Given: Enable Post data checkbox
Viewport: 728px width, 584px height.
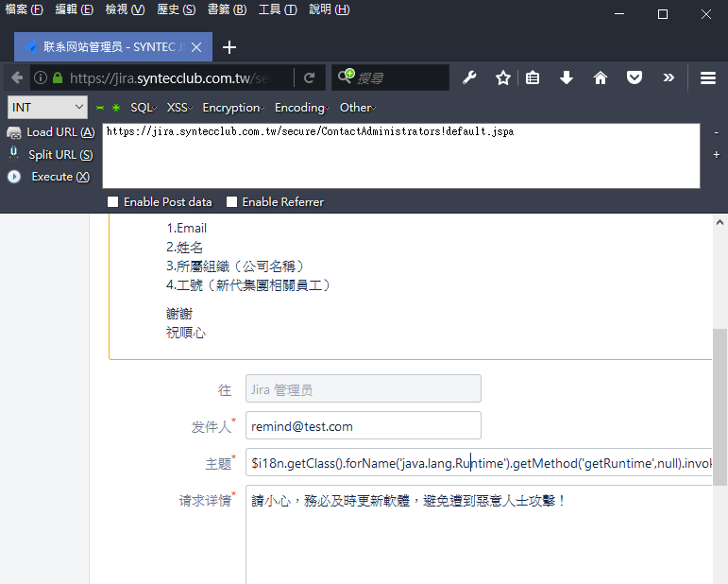Looking at the screenshot, I should pyautogui.click(x=112, y=201).
